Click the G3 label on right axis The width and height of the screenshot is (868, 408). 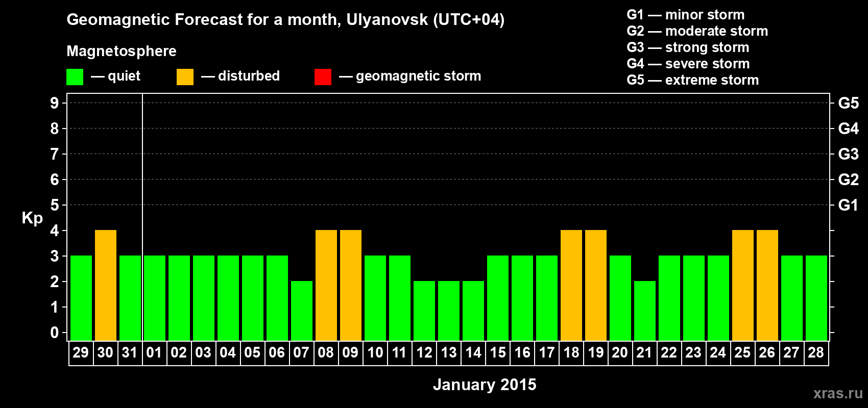click(849, 154)
